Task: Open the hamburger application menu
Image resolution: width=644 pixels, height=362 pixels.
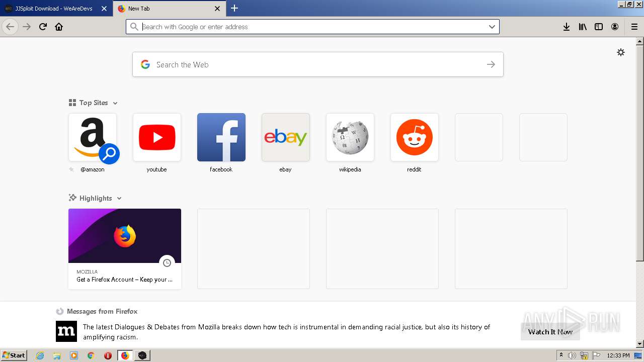Action: click(x=634, y=27)
